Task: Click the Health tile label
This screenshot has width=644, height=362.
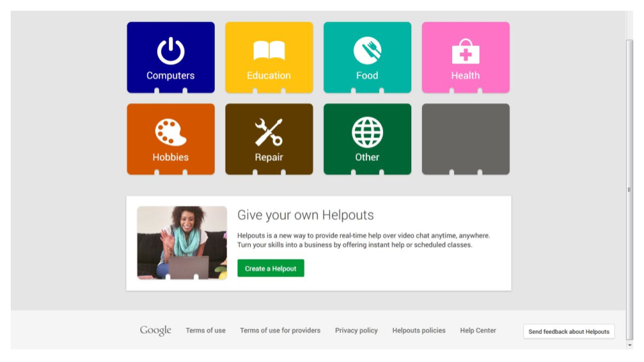Action: (x=466, y=76)
